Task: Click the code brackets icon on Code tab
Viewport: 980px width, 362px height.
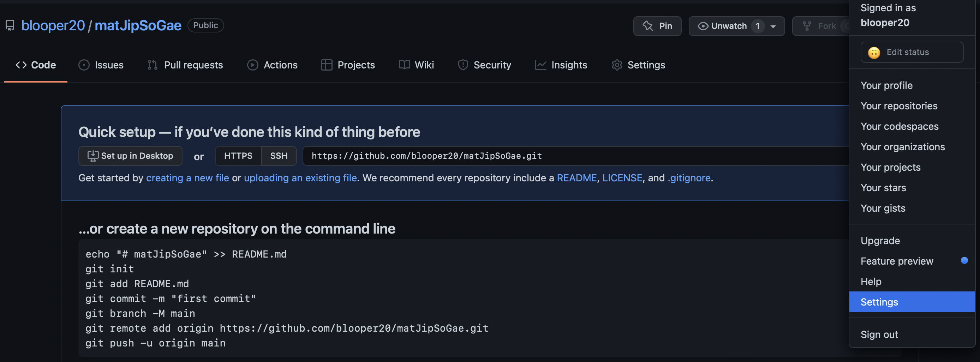Action: (21, 65)
